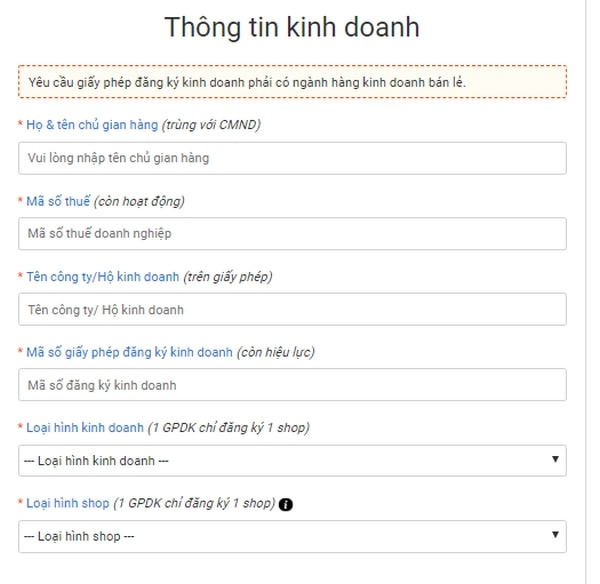
Task: Click the Mã số đăng ký kinh doanh input
Action: coord(292,385)
